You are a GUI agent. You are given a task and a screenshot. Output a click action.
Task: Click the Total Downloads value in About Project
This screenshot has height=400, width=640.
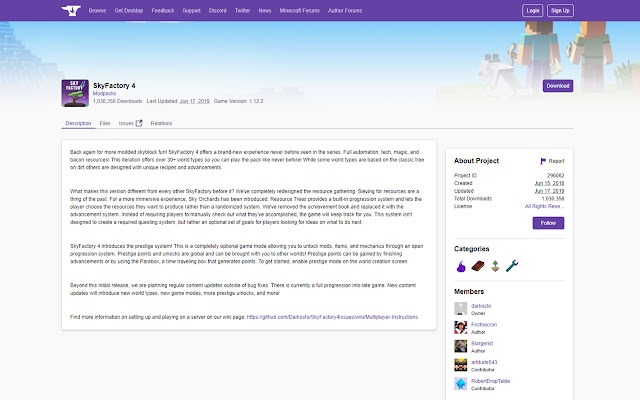(553, 199)
